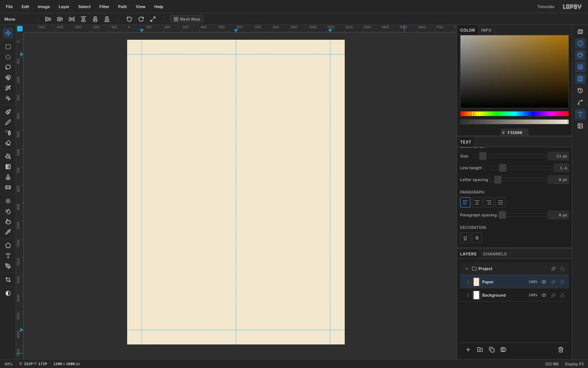
Task: Click the Line height value field
Action: 561,168
